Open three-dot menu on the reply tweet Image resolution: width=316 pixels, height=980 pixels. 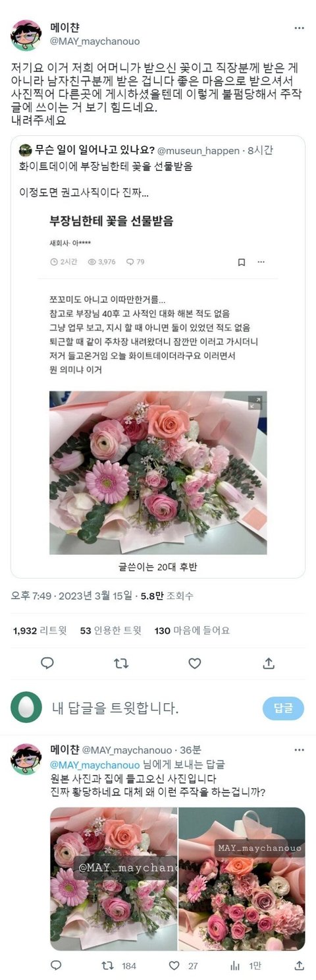[x=300, y=750]
